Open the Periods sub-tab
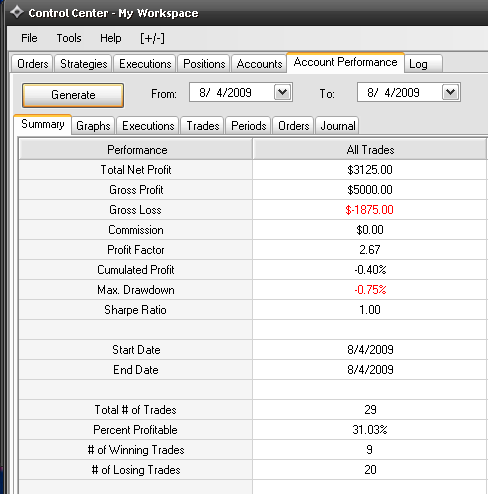This screenshot has width=488, height=494. pos(249,126)
